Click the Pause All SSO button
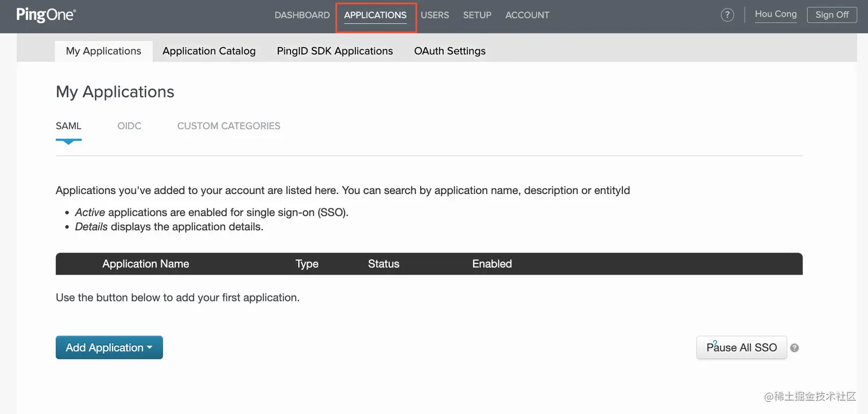Screen dimensions: 868x414 tap(741, 347)
